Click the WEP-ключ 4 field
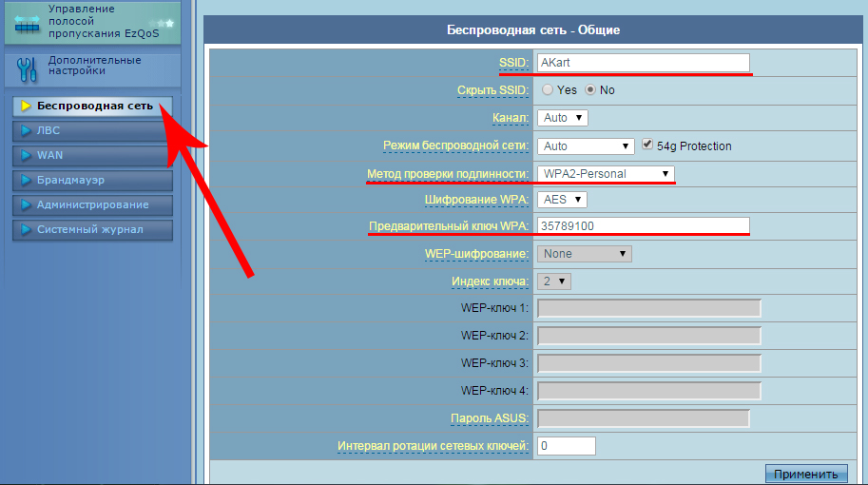 pyautogui.click(x=648, y=390)
